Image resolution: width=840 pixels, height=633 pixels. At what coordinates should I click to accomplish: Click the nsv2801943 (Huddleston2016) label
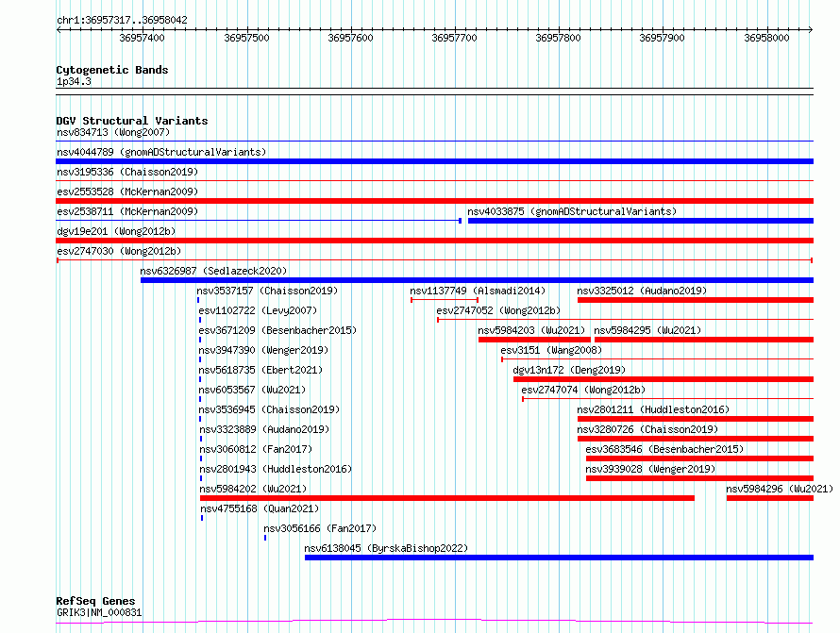coord(276,469)
